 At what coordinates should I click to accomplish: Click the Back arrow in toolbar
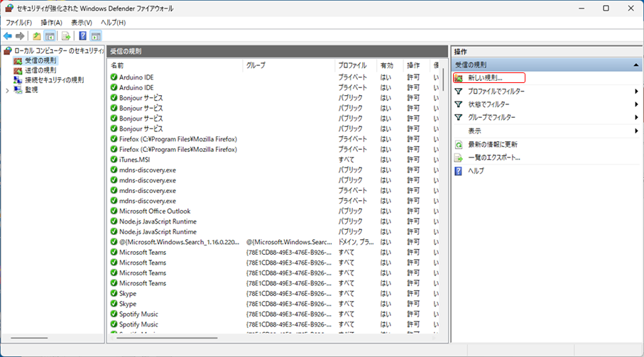[x=8, y=35]
